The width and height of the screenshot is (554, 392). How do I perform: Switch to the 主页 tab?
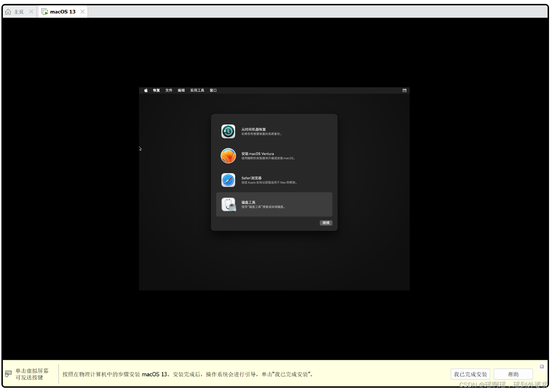20,12
